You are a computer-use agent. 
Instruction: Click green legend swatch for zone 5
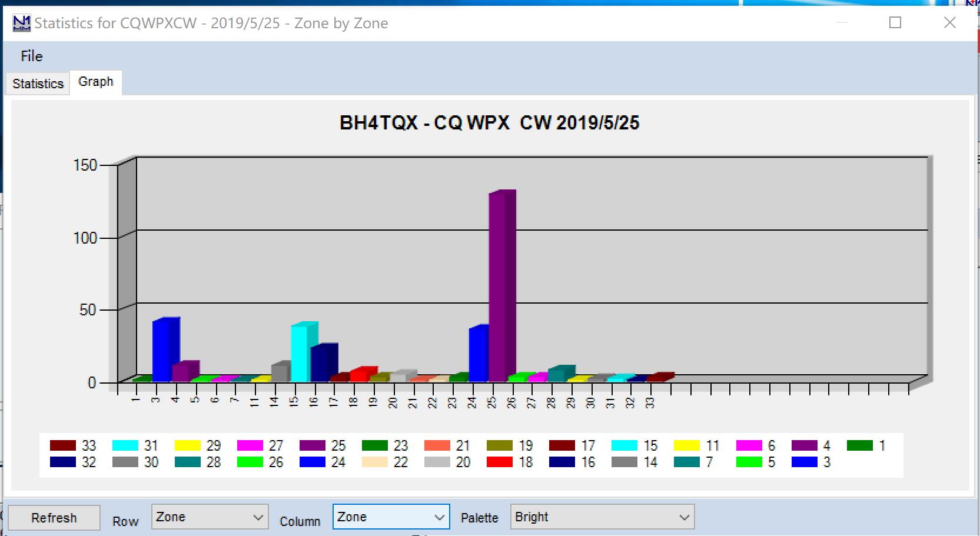tap(749, 462)
